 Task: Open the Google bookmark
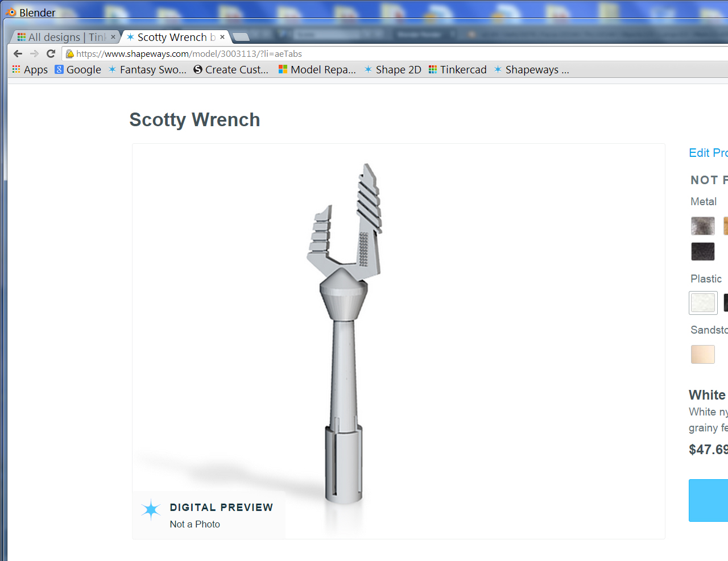[78, 69]
